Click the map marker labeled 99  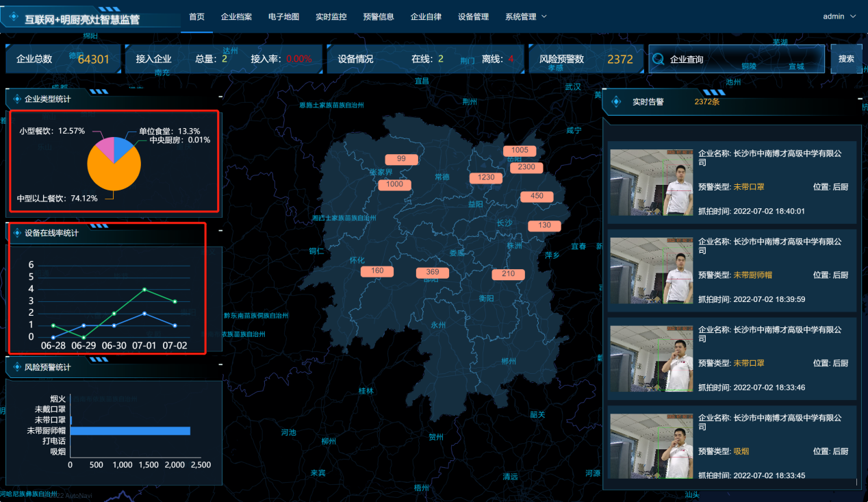[x=401, y=160]
